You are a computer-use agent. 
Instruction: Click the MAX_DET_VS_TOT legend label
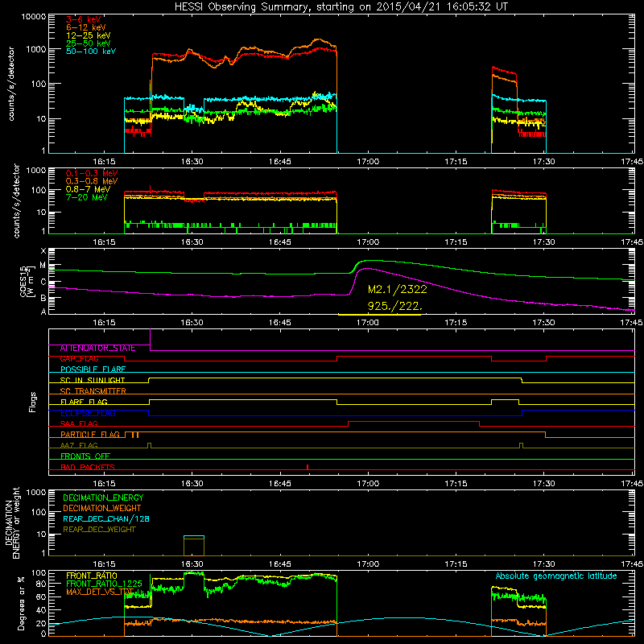tap(100, 592)
